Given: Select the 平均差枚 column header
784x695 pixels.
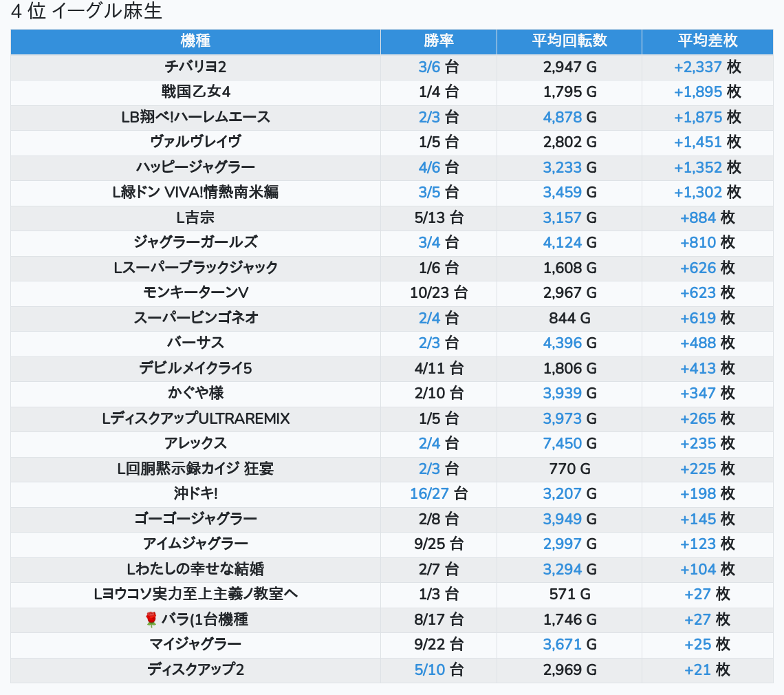Looking at the screenshot, I should click(x=708, y=41).
